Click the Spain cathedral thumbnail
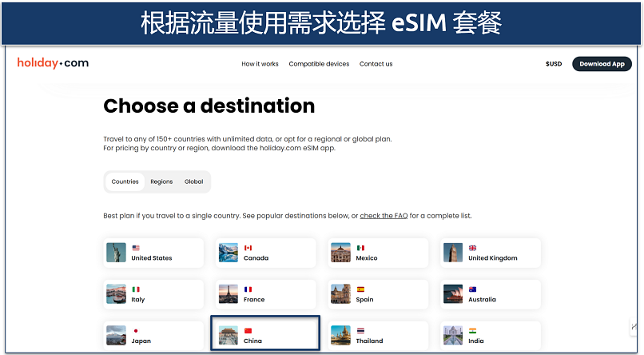Viewport: 644px width, 355px height. (x=341, y=294)
